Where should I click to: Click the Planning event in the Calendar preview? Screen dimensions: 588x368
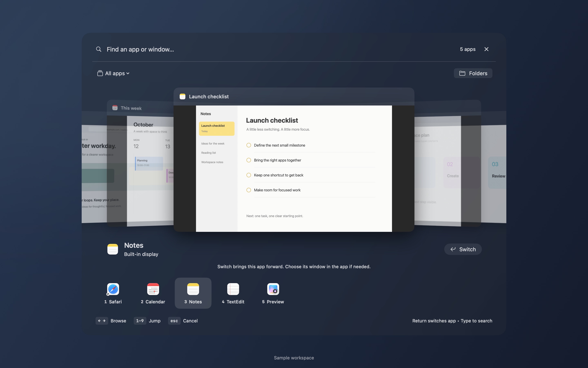tap(149, 163)
